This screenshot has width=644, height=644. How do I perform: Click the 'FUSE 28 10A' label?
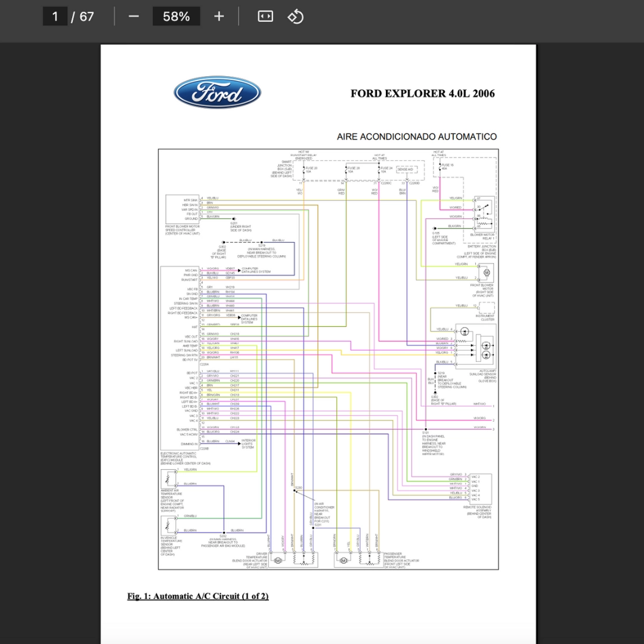point(353,169)
